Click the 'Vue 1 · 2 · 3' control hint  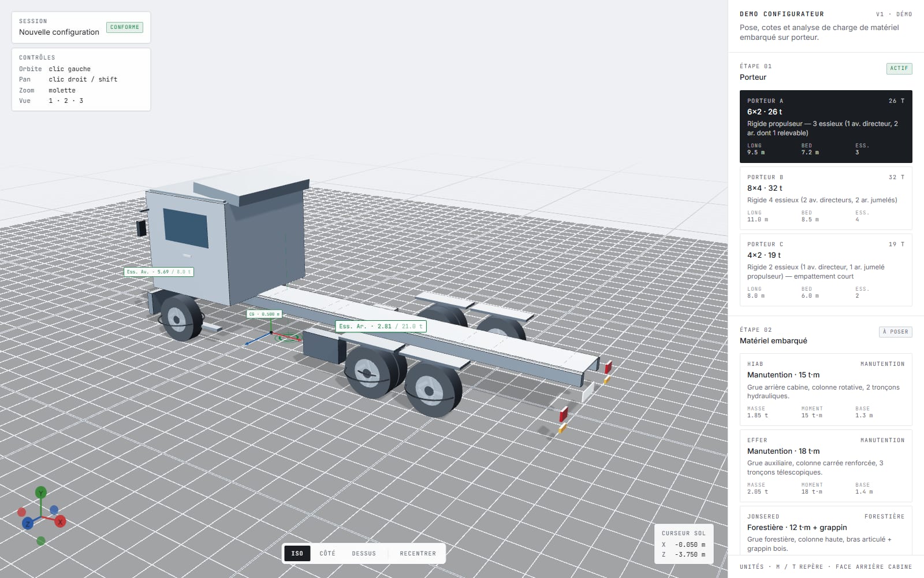[x=51, y=101]
